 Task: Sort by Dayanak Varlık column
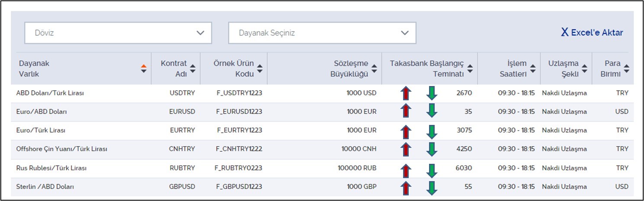[x=144, y=68]
